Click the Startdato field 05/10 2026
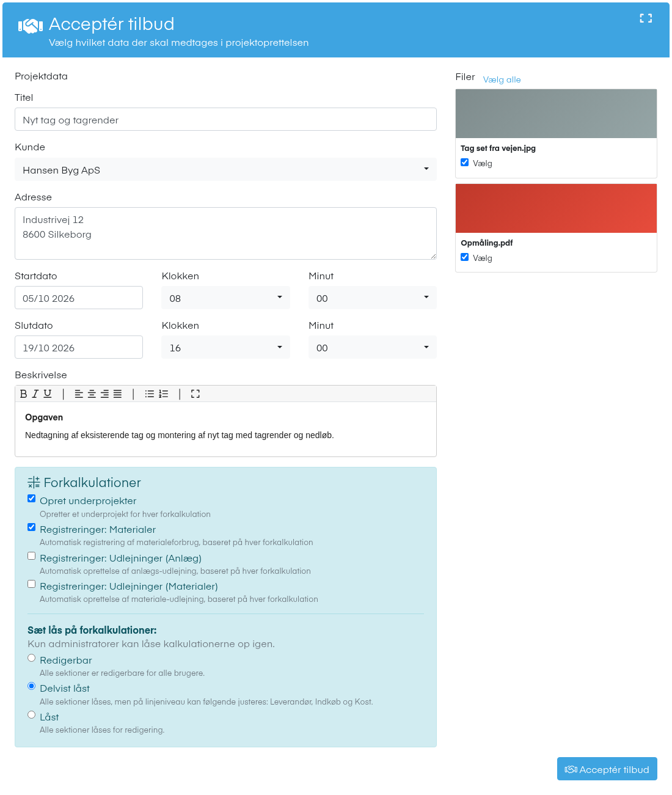The image size is (672, 795). click(79, 298)
